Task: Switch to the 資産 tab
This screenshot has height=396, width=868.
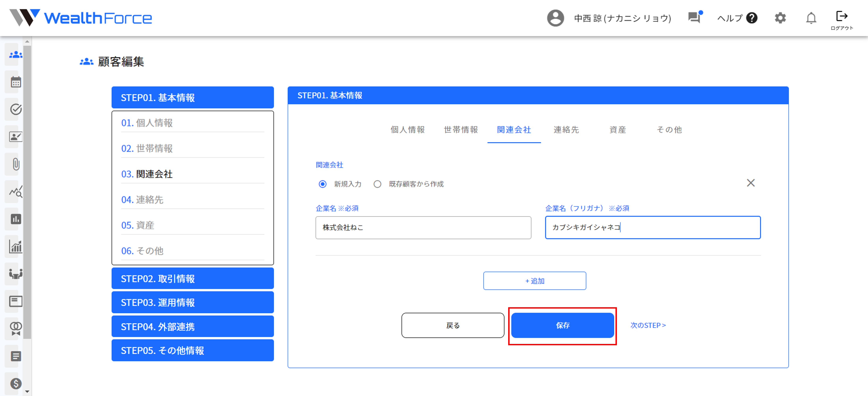Action: click(618, 130)
